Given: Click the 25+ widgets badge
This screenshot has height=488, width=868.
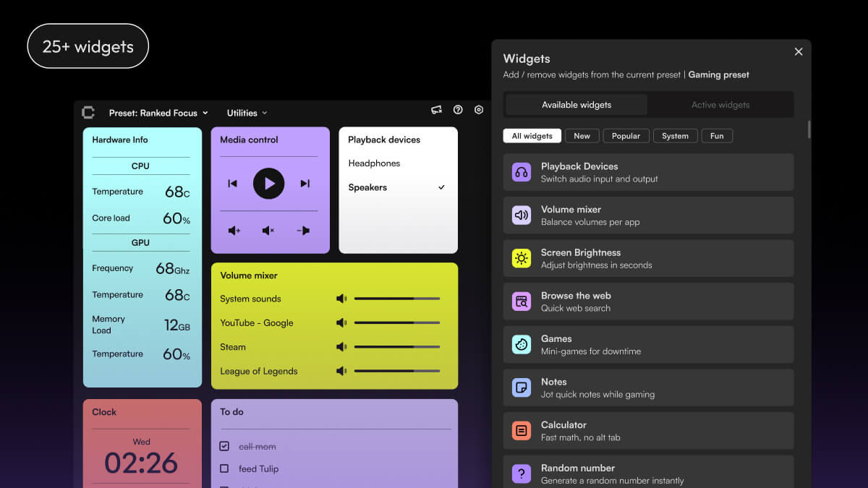Looking at the screenshot, I should coord(88,46).
